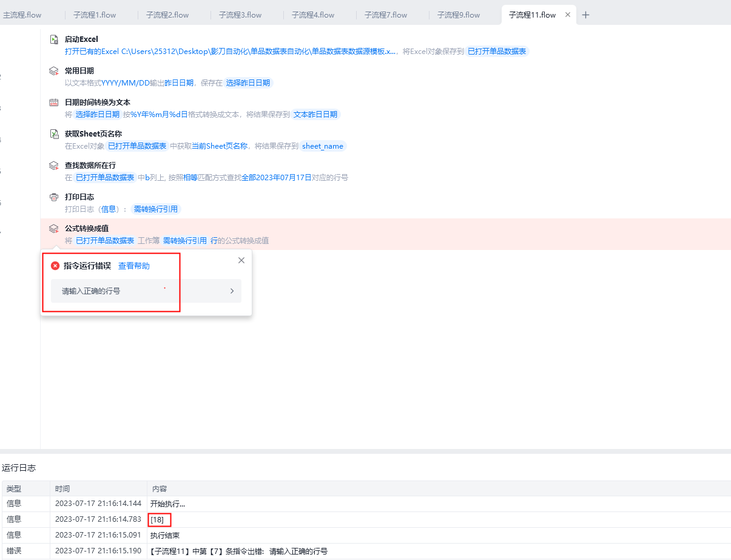
Task: Click the 启动Excel step icon
Action: point(54,39)
